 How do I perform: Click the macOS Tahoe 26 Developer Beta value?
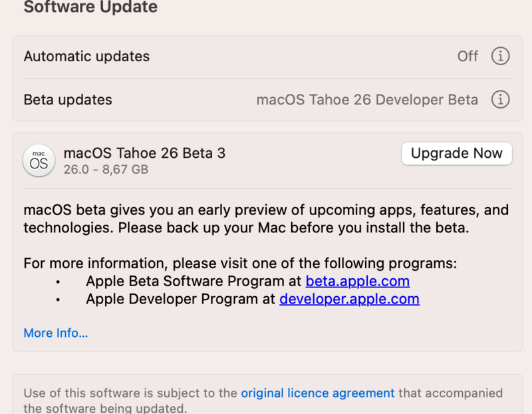click(x=367, y=100)
